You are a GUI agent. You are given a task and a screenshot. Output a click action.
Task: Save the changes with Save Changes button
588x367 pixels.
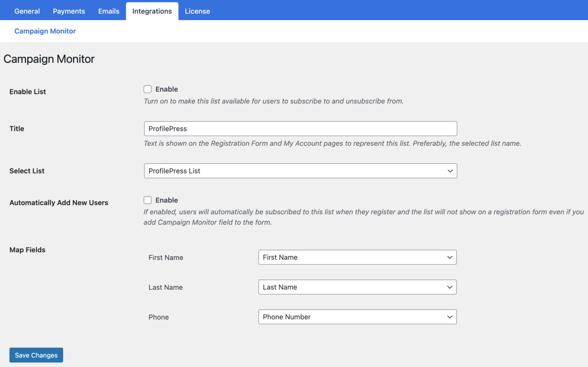[x=36, y=355]
